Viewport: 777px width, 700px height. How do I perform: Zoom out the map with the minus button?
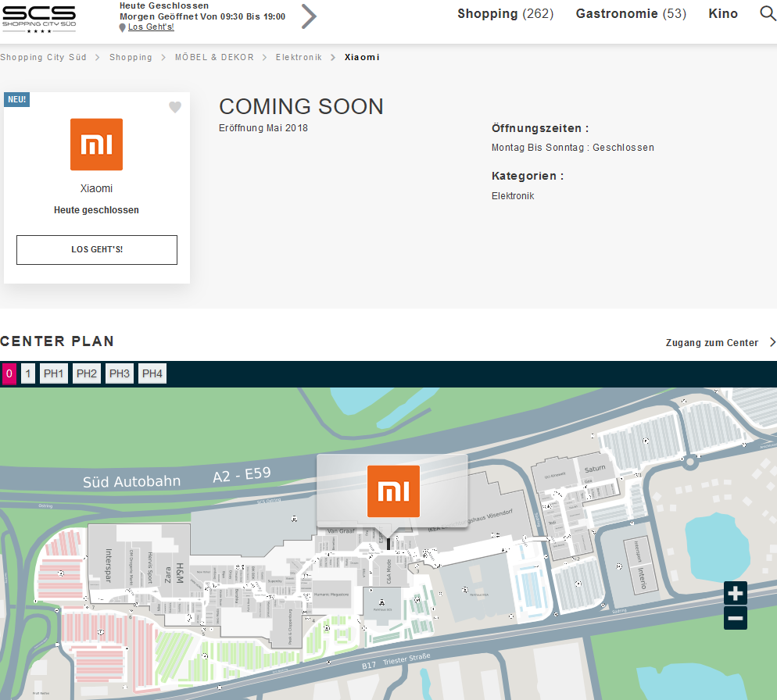coord(736,618)
